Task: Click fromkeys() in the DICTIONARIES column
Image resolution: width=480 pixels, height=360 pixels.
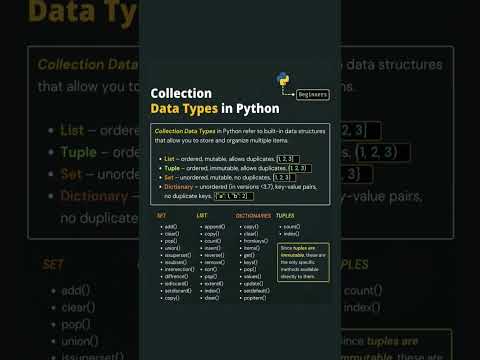Action: [x=256, y=241]
